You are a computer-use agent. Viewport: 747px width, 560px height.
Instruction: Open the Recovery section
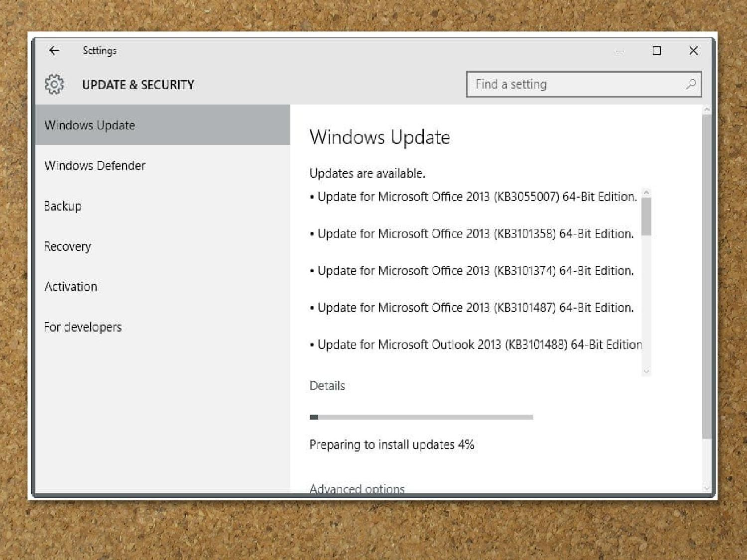tap(163, 246)
